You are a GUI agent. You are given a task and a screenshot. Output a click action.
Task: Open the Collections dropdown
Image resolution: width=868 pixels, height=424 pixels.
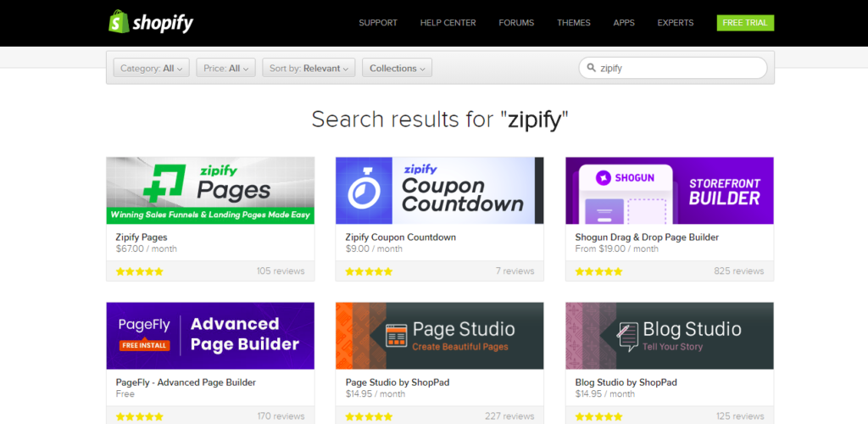pyautogui.click(x=397, y=68)
